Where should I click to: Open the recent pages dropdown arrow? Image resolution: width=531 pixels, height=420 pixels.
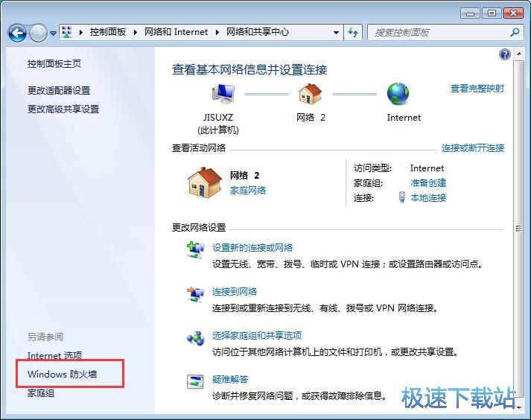[53, 34]
